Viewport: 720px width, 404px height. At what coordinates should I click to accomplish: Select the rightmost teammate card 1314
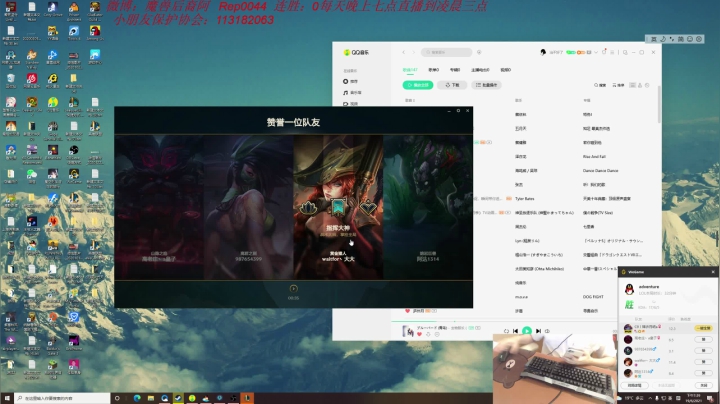[428, 207]
